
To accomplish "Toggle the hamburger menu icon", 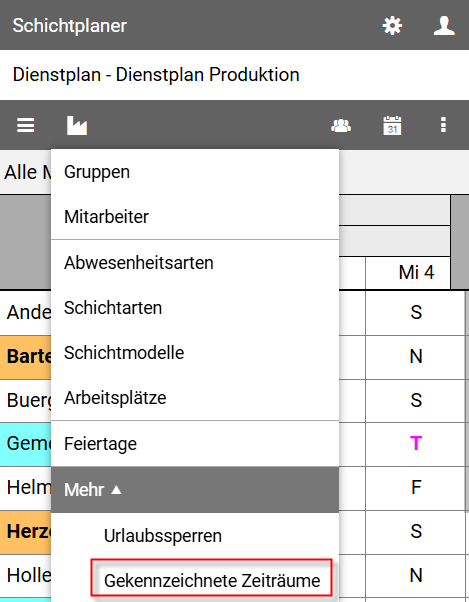I will click(x=26, y=125).
